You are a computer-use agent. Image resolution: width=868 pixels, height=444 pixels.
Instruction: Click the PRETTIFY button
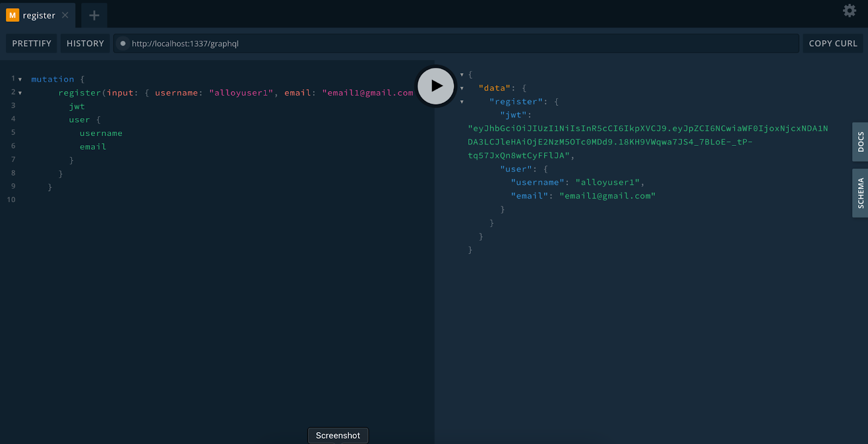click(31, 43)
